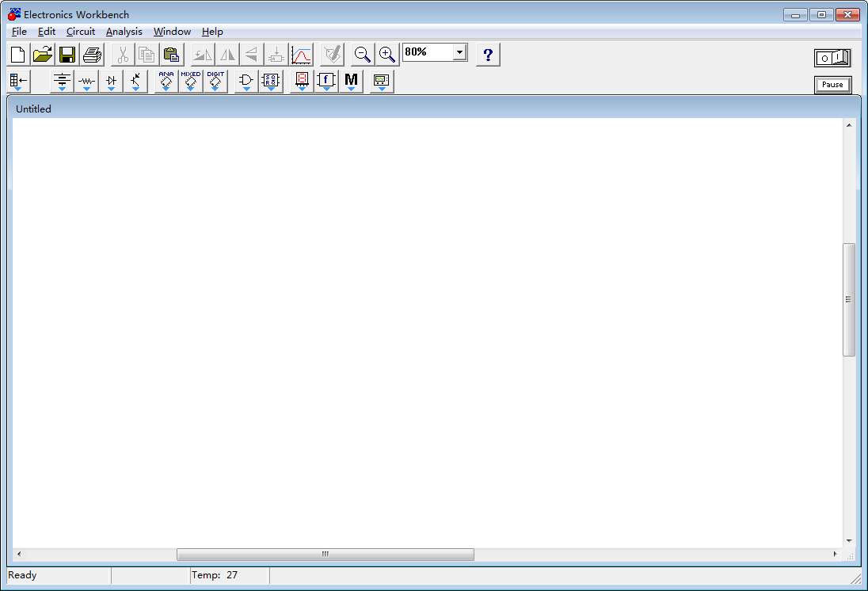Zoom out with magnifier minus

(363, 55)
